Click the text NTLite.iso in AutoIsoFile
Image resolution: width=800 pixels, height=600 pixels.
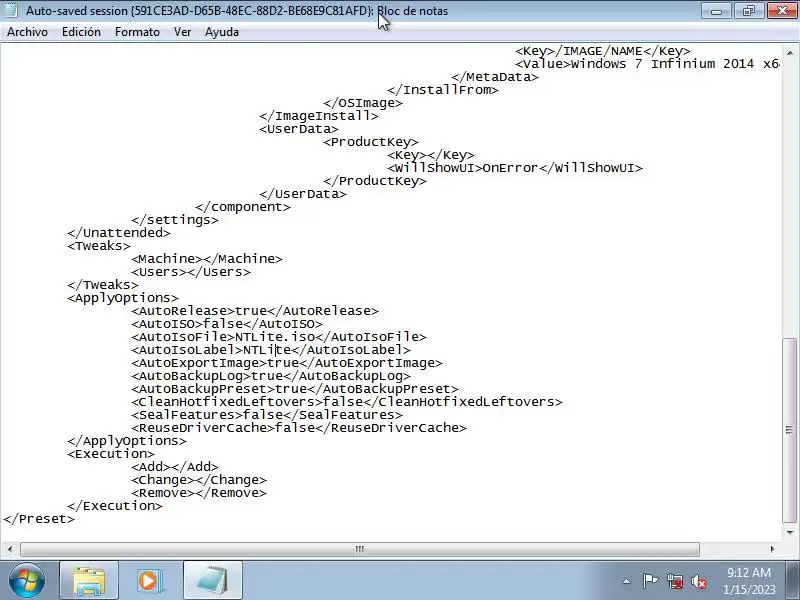[x=274, y=337]
